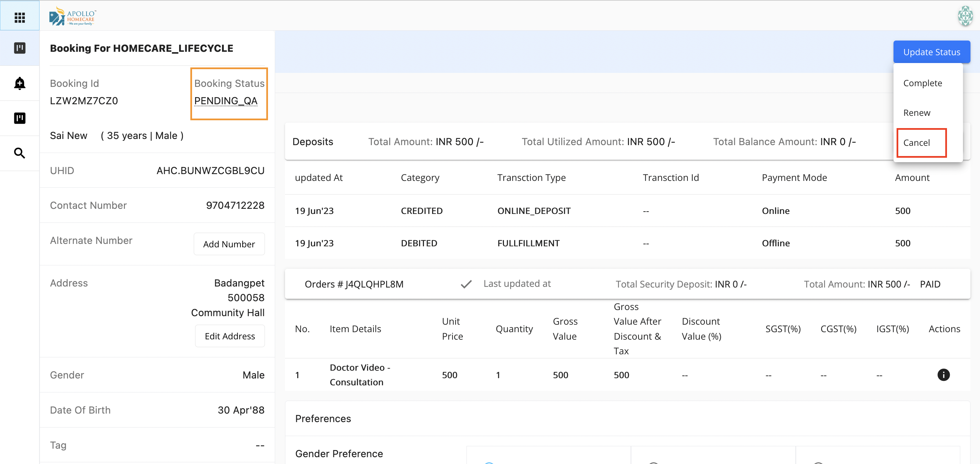This screenshot has width=980, height=464.
Task: Click the checkmark beside Orders # J4QLQHPL8M
Action: pos(466,284)
